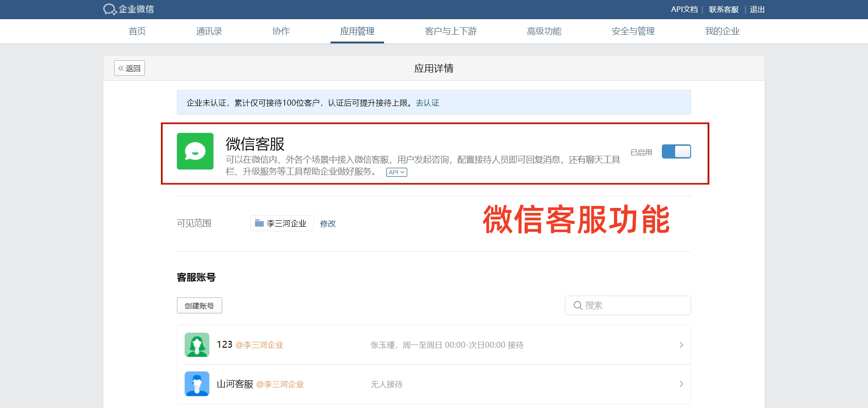Click the 可见范围 label
868x408 pixels.
coord(194,223)
